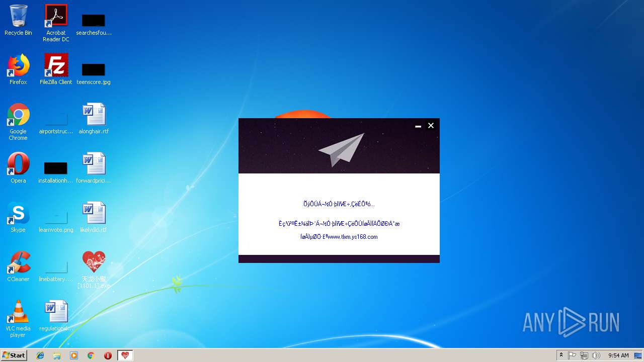The image size is (644, 362).
Task: Switch to heart app taskbar button
Action: click(x=125, y=355)
